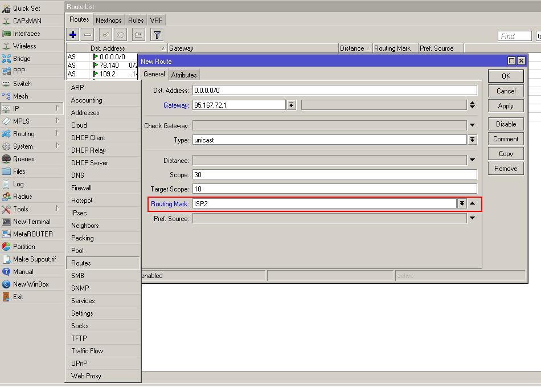The height and width of the screenshot is (392, 541).
Task: Open the Routing Mark ISP2 dropdown list
Action: (x=462, y=204)
